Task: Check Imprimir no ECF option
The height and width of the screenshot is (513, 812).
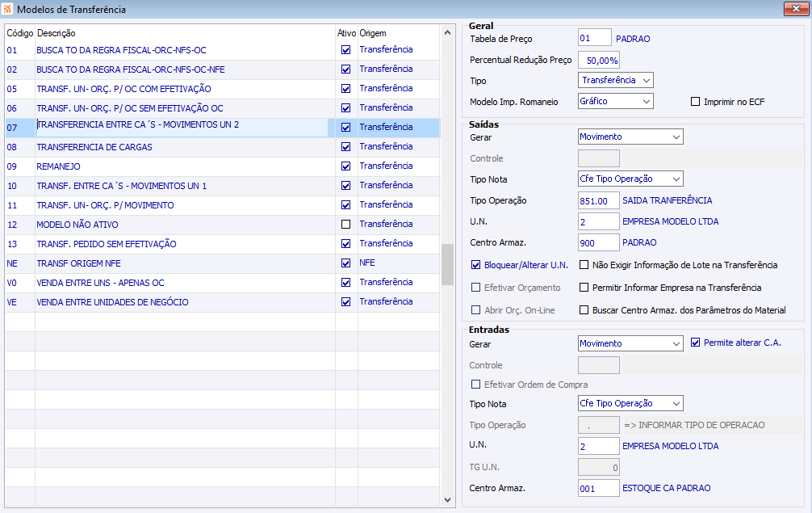Action: (x=696, y=102)
